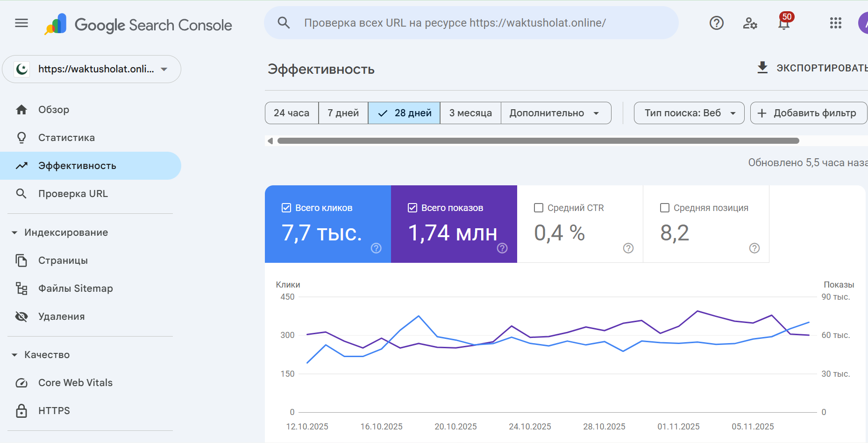Select the 7 дней date range
The height and width of the screenshot is (443, 868).
(x=343, y=113)
